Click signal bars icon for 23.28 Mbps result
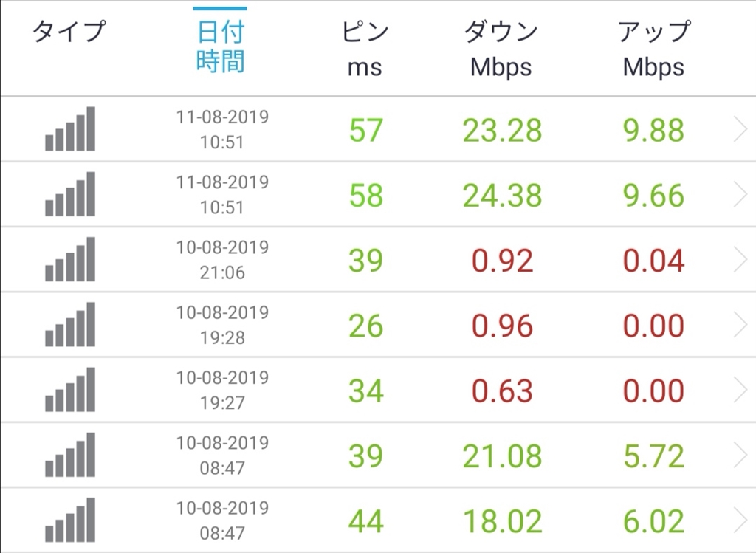756x553 pixels. point(70,130)
